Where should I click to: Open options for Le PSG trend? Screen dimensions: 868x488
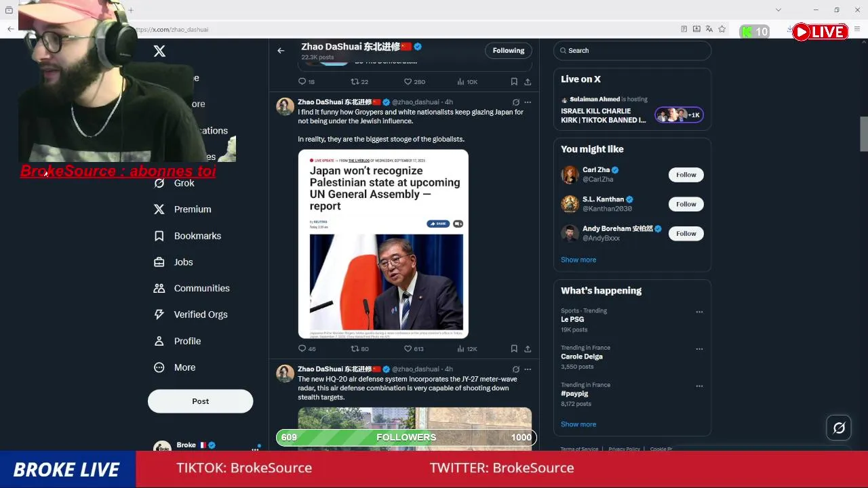699,312
